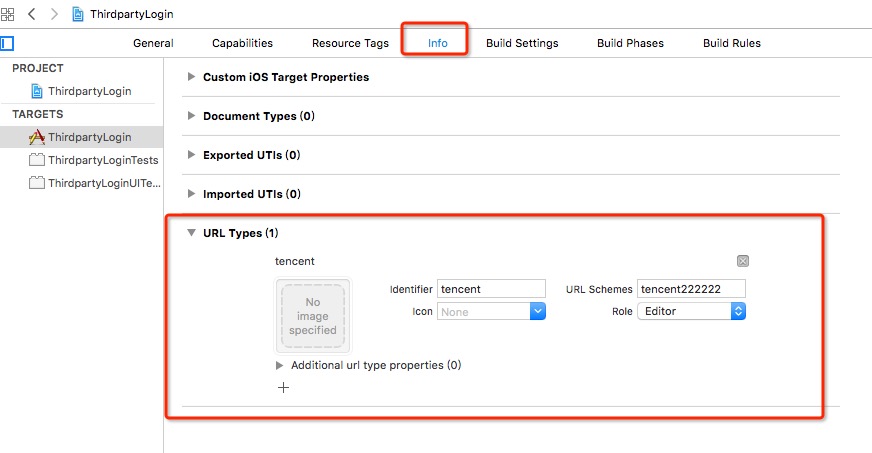Collapse the URL Types section

[191, 233]
